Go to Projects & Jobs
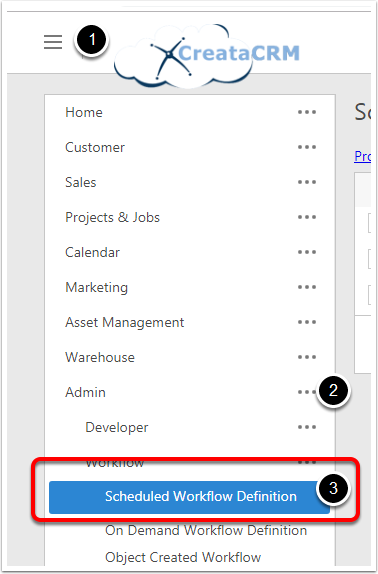Viewport: 378px width, 574px height. 112,217
